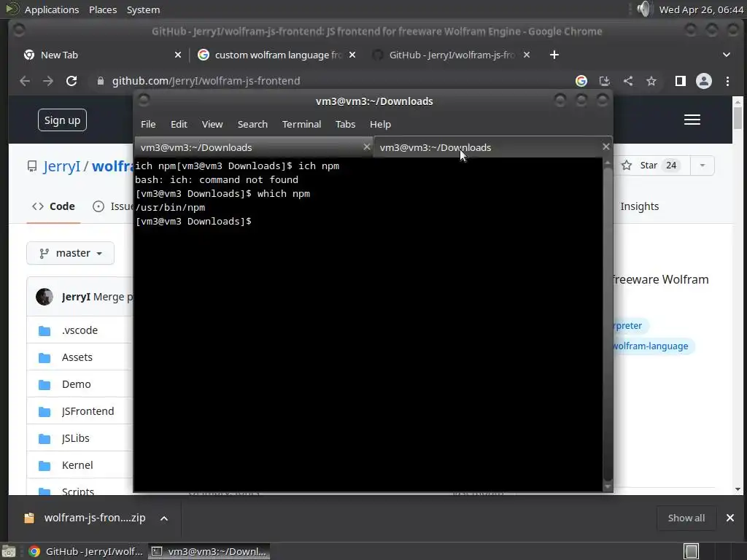
Task: Open the master branch dropdown
Action: pyautogui.click(x=71, y=253)
